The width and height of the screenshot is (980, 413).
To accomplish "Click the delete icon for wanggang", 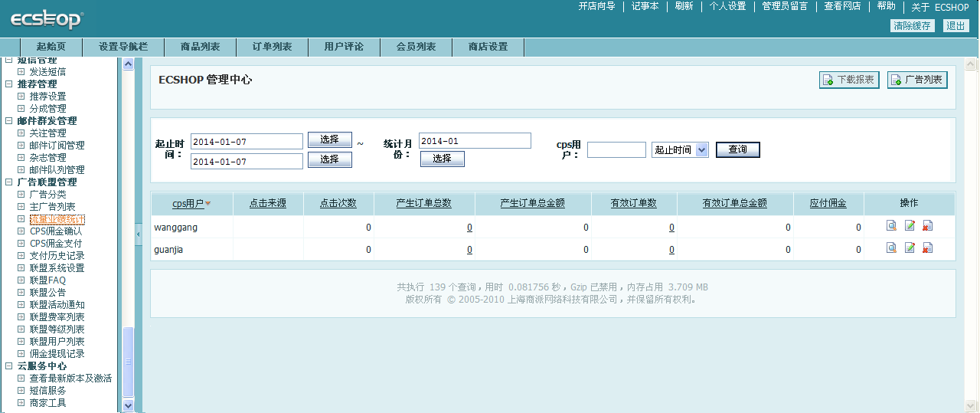I will coord(927,226).
